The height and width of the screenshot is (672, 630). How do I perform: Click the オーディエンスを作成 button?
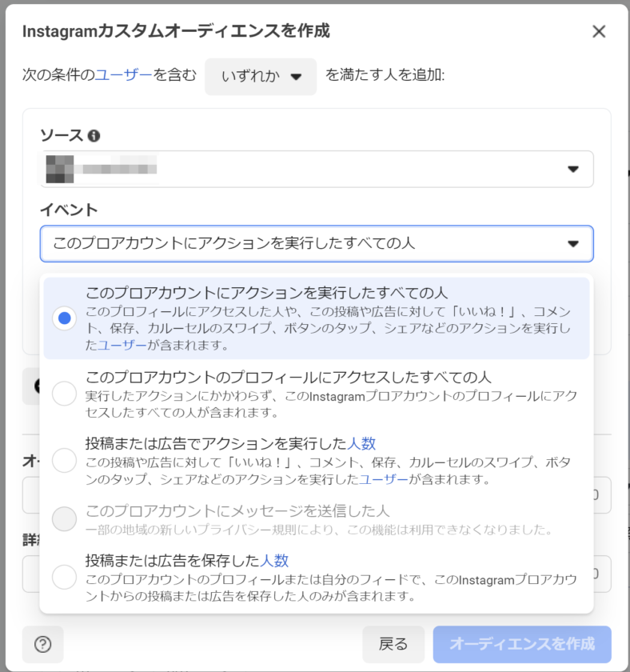pyautogui.click(x=522, y=645)
